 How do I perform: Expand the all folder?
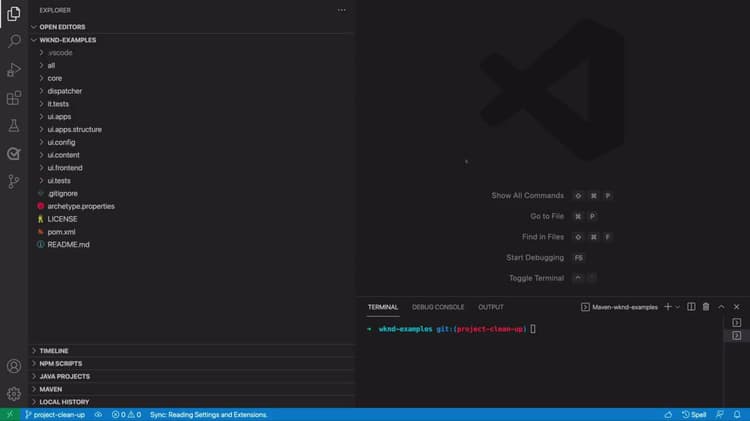[x=191, y=66]
